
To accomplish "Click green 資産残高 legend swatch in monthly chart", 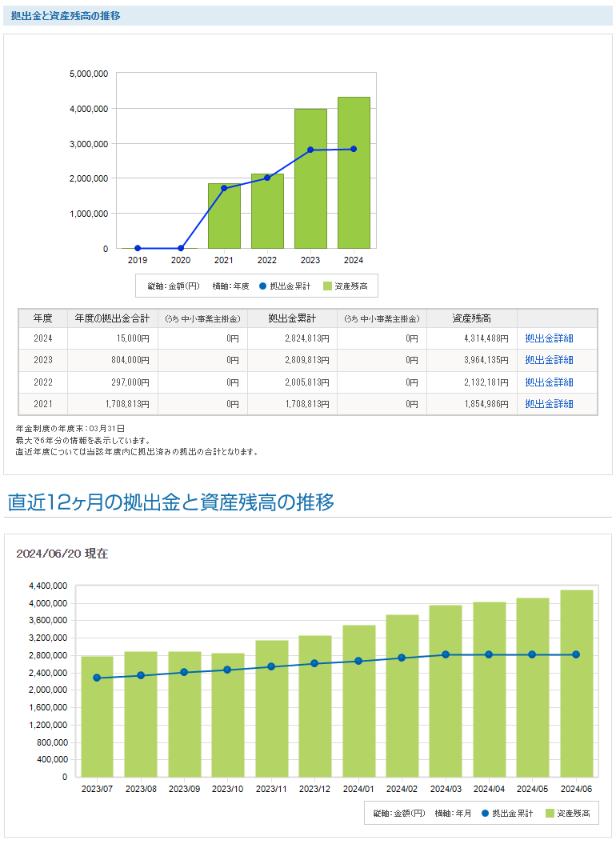I will click(550, 814).
